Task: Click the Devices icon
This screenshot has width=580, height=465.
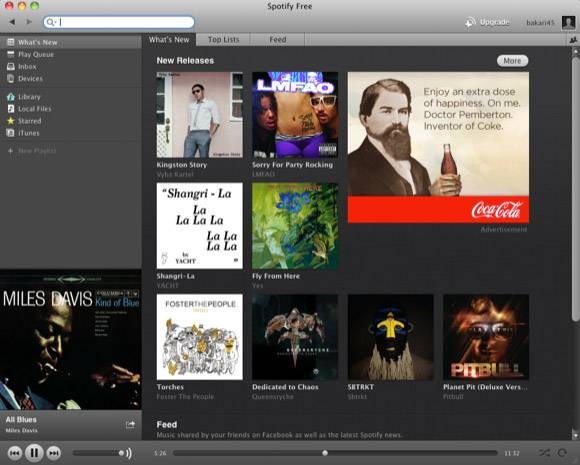Action: point(11,78)
